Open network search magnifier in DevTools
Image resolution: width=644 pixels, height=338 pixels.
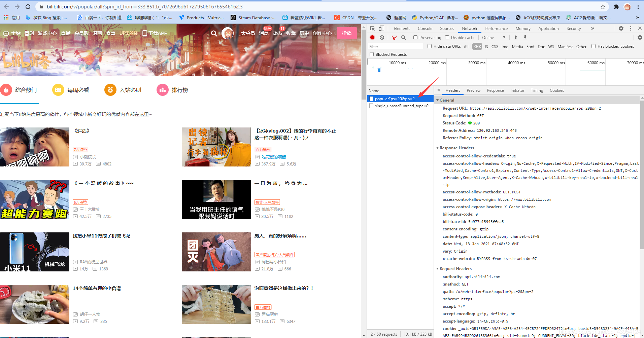pyautogui.click(x=403, y=37)
